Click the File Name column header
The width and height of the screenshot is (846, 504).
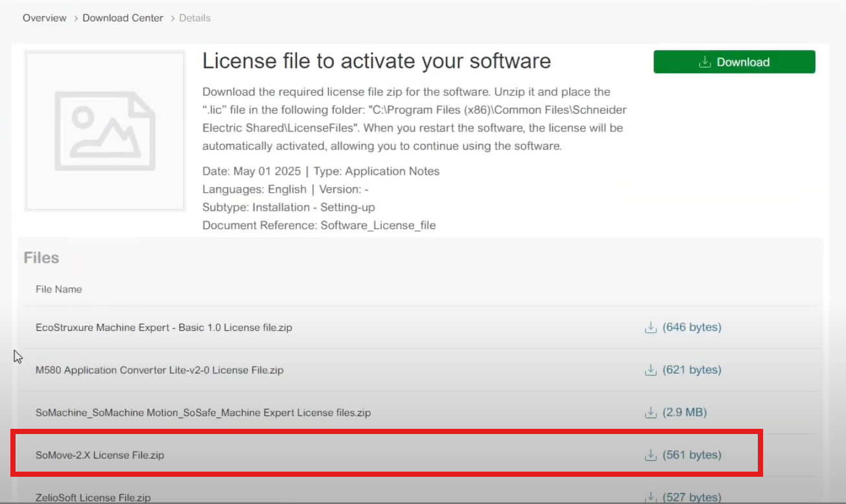(59, 290)
